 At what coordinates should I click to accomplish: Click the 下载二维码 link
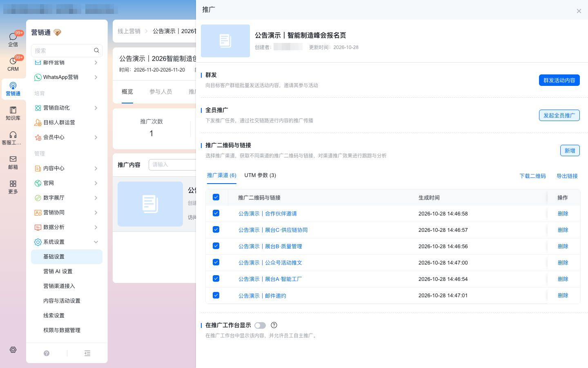[532, 176]
